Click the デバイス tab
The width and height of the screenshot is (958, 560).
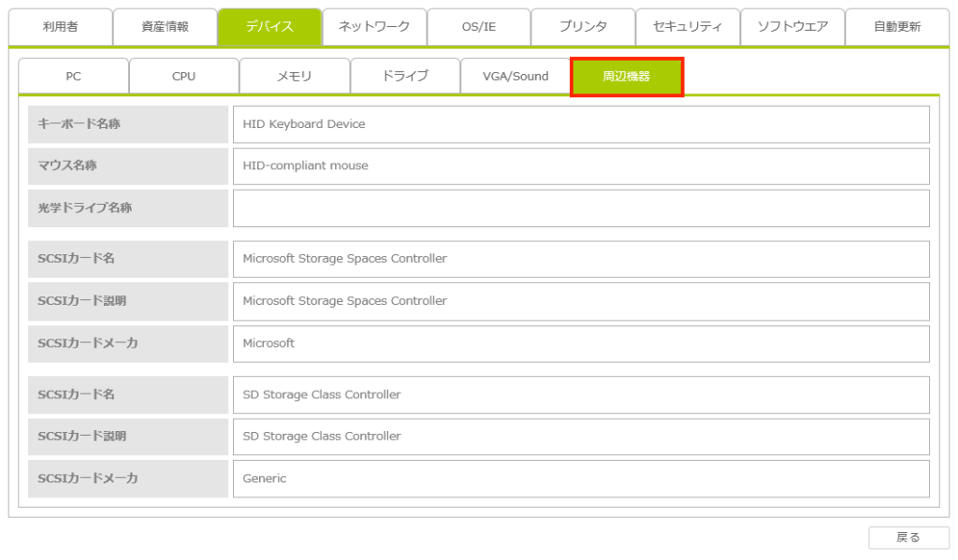269,27
